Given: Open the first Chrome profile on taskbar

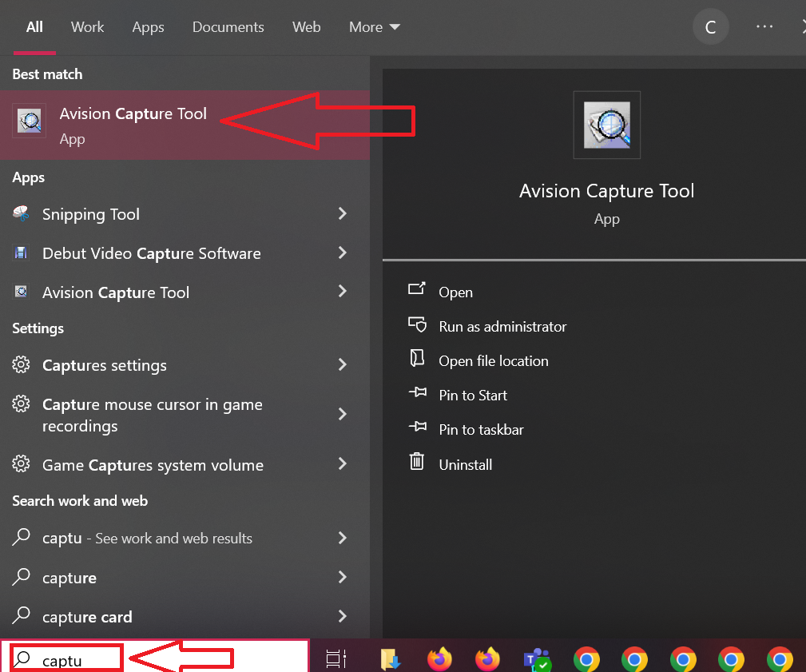Looking at the screenshot, I should [586, 659].
